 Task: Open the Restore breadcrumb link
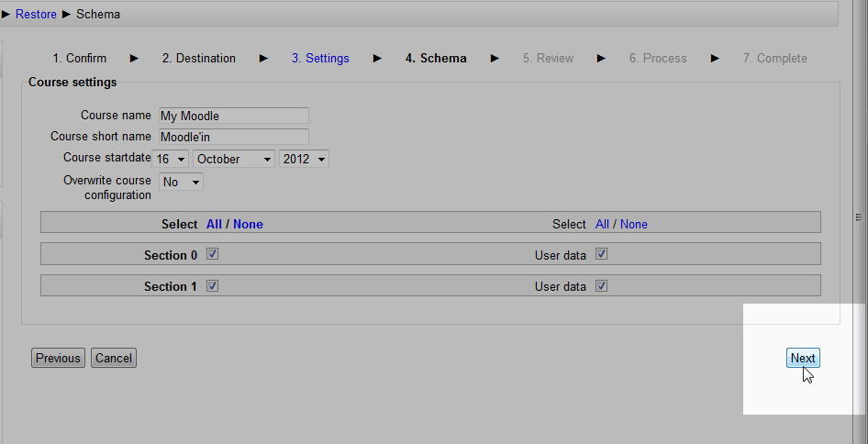coord(36,14)
